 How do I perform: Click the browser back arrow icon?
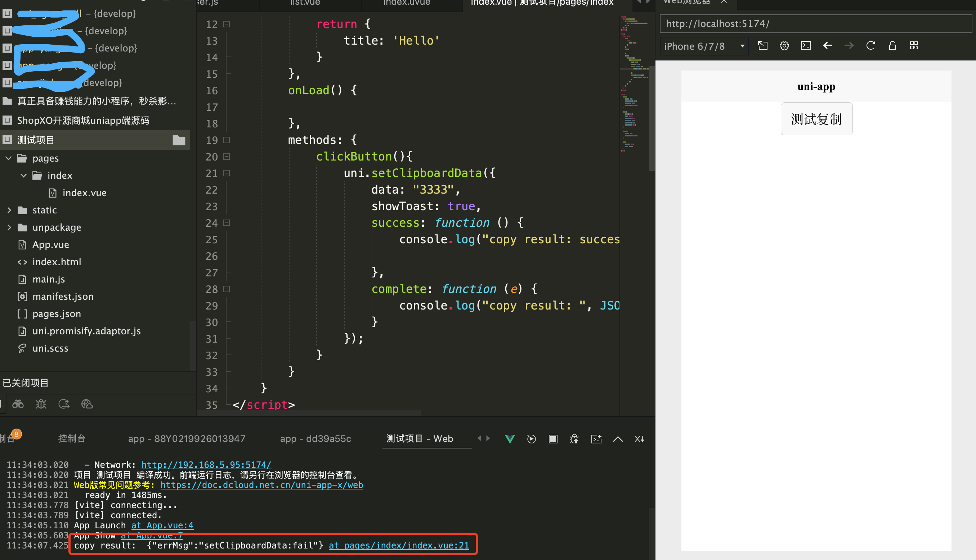point(828,46)
